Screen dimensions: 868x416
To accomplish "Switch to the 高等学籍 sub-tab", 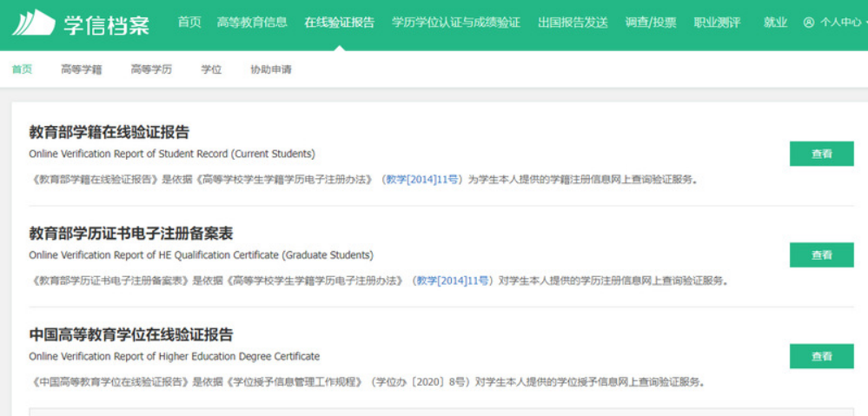I will (x=82, y=69).
